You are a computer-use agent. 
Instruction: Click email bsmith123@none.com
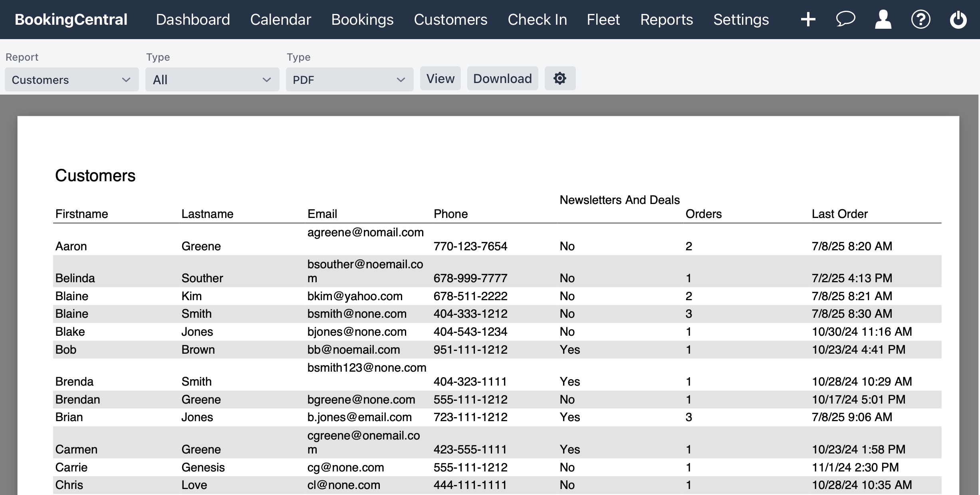(367, 368)
